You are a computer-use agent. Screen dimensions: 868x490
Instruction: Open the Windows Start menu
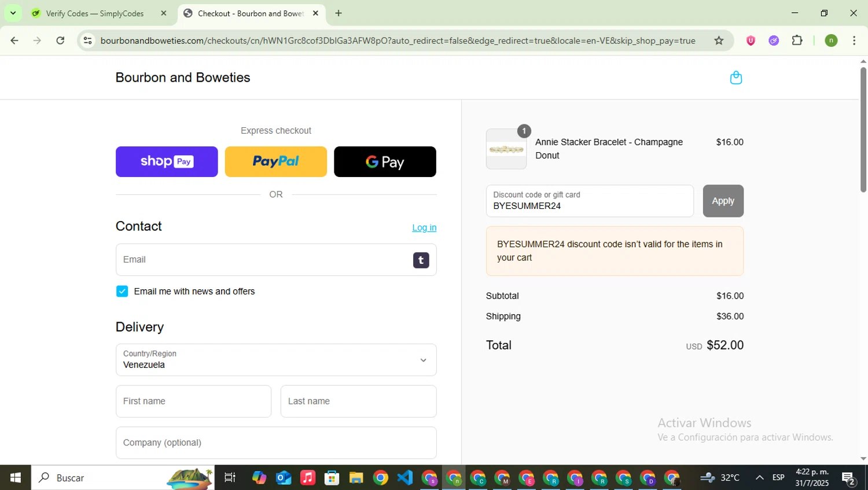[16, 478]
